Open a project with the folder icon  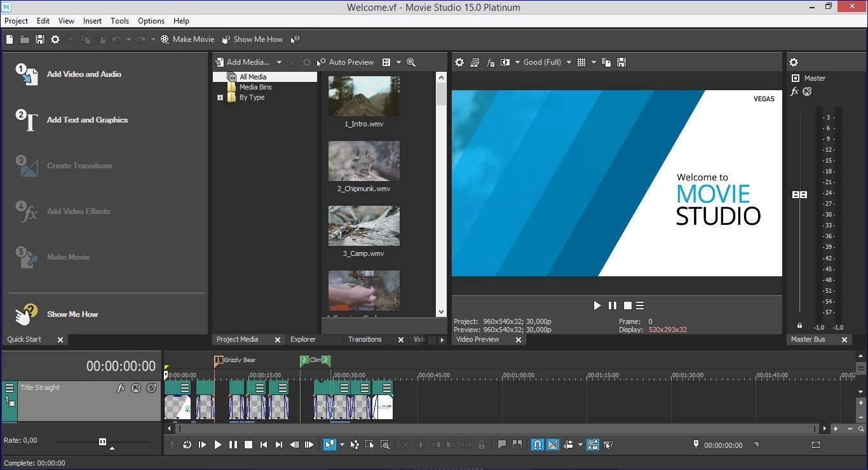coord(24,39)
